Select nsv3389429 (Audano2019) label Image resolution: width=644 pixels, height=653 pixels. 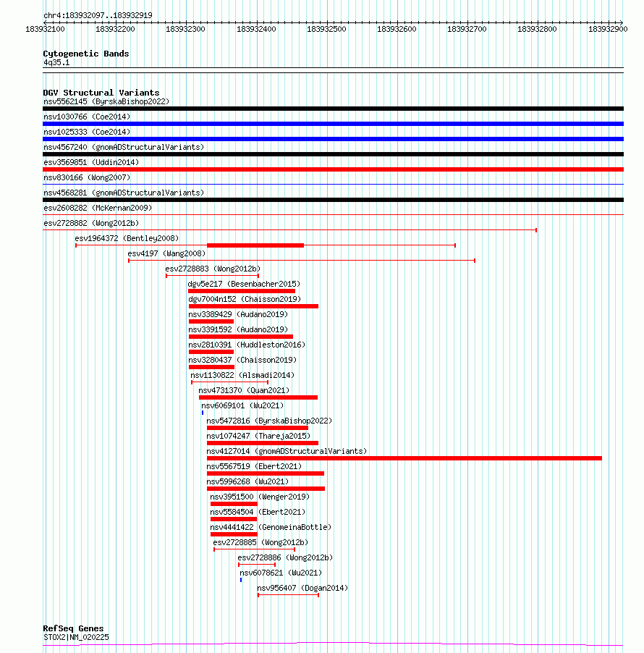[x=238, y=314]
